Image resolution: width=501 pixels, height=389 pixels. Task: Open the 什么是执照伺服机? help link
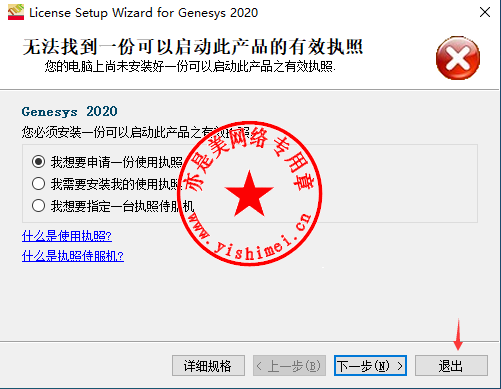tap(73, 256)
